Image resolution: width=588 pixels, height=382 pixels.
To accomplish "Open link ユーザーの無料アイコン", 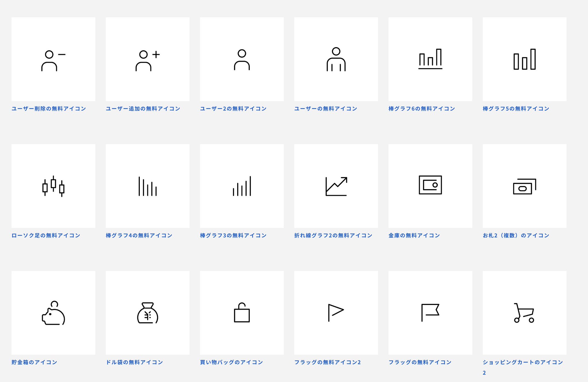I will point(326,109).
